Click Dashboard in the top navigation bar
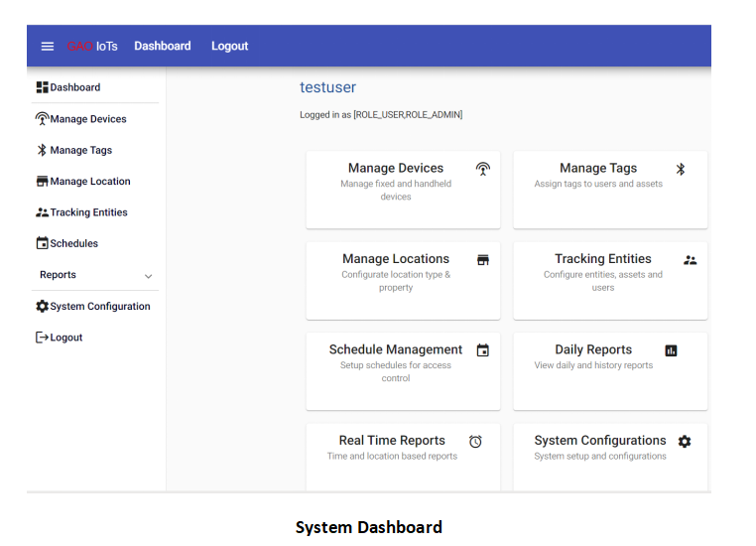 coord(163,47)
